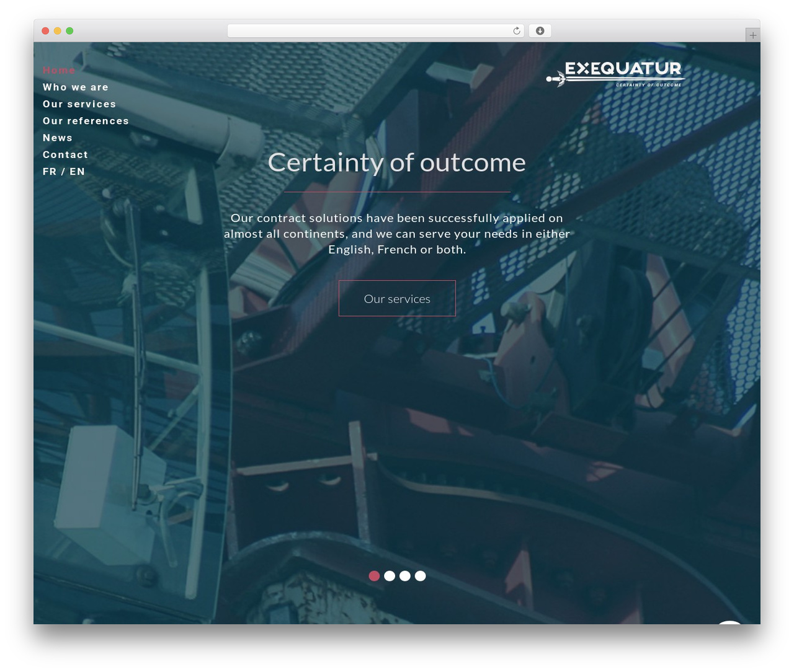The height and width of the screenshot is (672, 794).
Task: Open a new tab with plus button
Action: [x=752, y=35]
